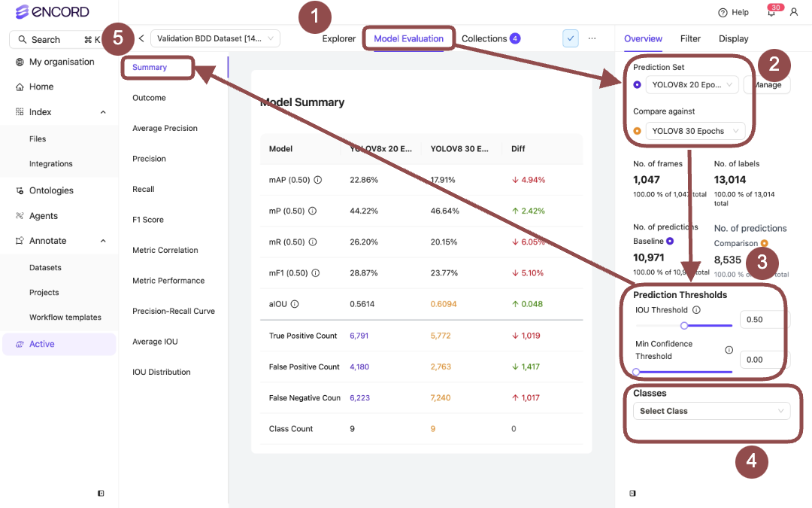Open Projects in the sidebar
The width and height of the screenshot is (812, 508).
pos(44,292)
